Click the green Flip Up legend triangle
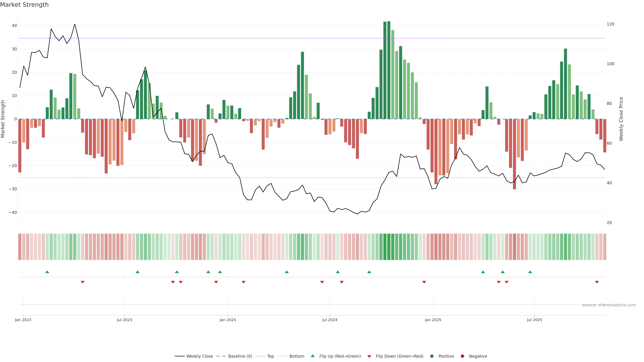This screenshot has width=644, height=362. [x=312, y=356]
